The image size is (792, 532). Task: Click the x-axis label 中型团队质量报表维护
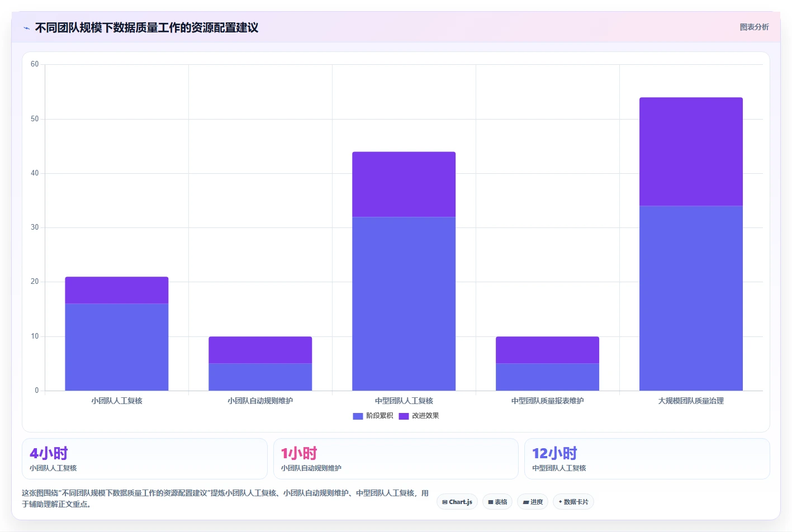point(548,401)
